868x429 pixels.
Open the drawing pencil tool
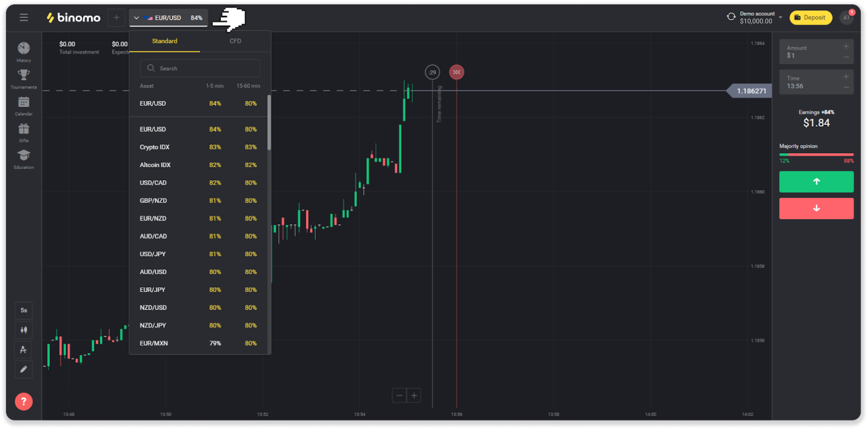pos(24,369)
